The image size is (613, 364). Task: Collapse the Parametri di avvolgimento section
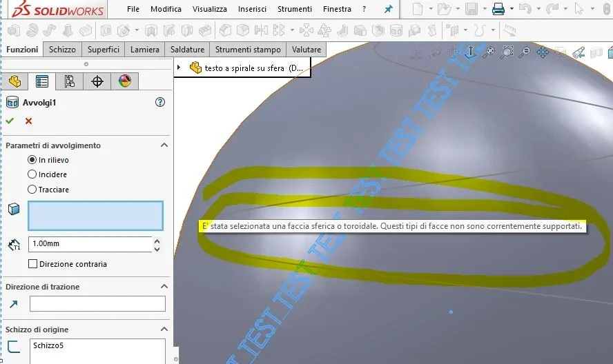(164, 145)
